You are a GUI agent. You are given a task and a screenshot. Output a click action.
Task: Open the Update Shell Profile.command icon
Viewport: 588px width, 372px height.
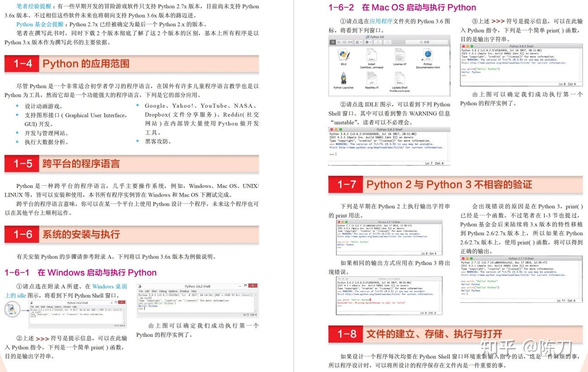click(x=400, y=77)
